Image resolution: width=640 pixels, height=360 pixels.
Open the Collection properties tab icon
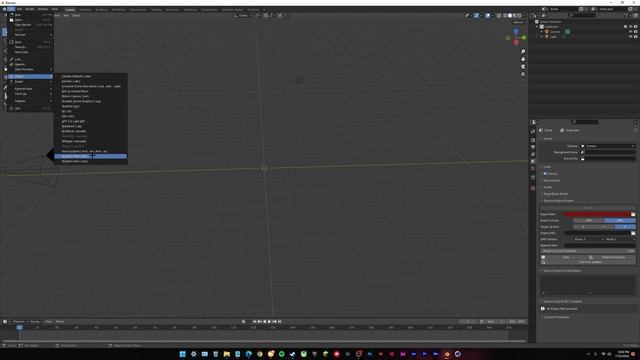click(533, 178)
